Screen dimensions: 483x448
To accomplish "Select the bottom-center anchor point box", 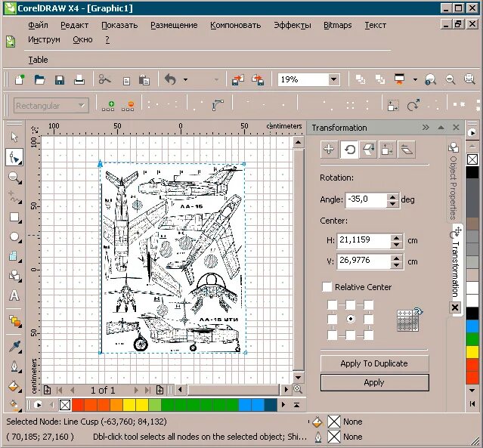I will point(350,335).
